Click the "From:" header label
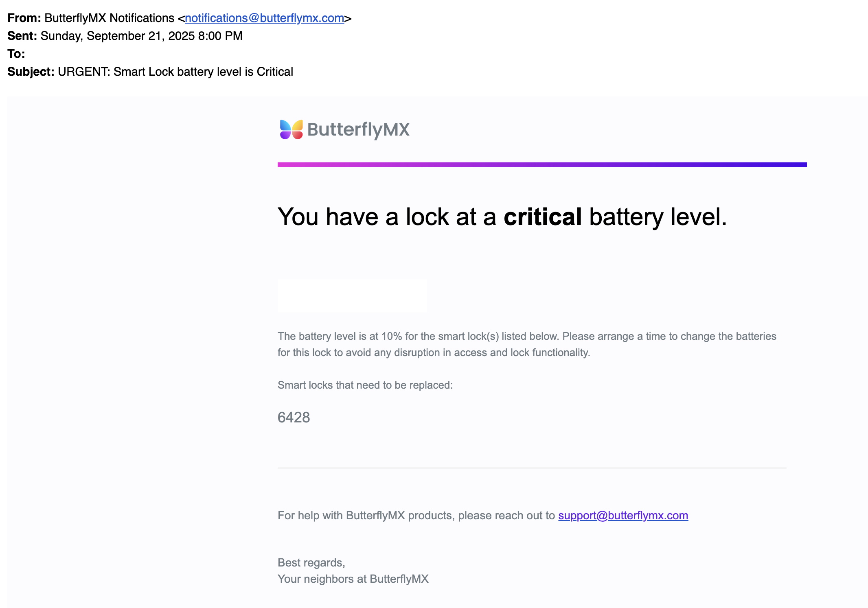 point(24,18)
